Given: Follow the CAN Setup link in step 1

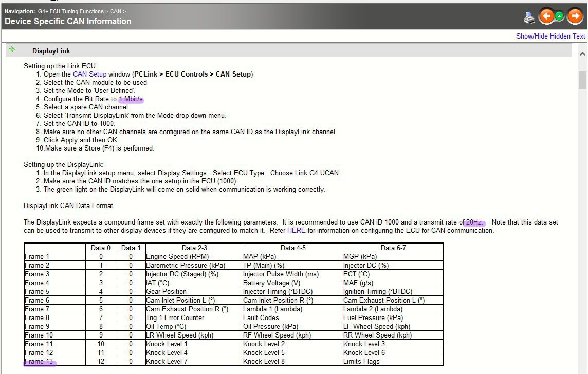Looking at the screenshot, I should [89, 74].
